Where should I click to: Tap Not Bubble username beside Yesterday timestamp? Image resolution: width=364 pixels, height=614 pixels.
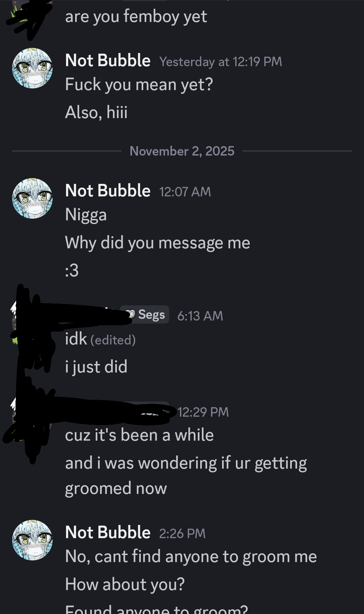108,61
